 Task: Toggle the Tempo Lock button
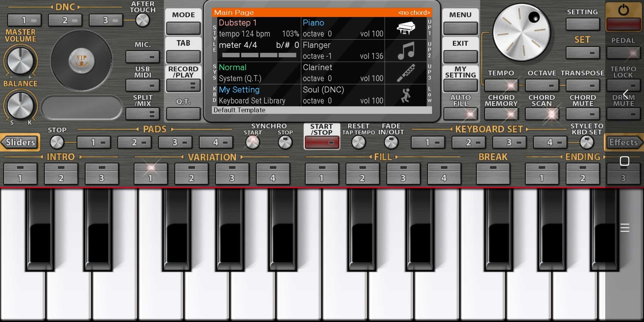[623, 85]
